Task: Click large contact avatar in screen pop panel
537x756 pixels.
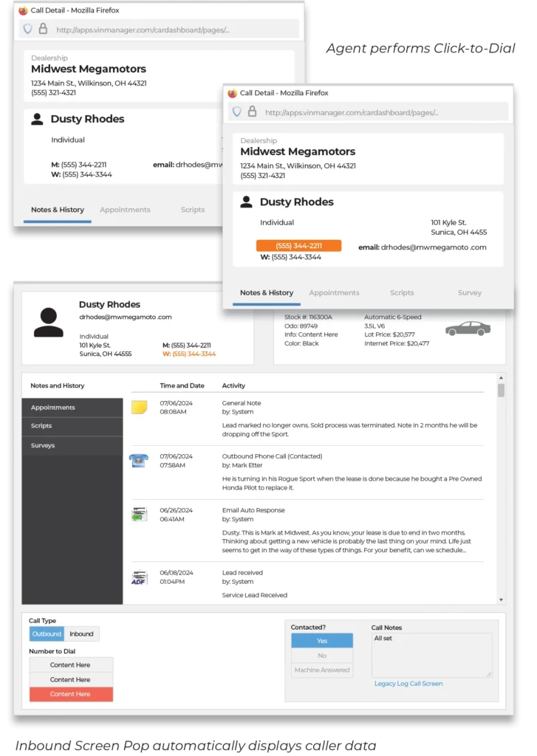Action: click(48, 323)
